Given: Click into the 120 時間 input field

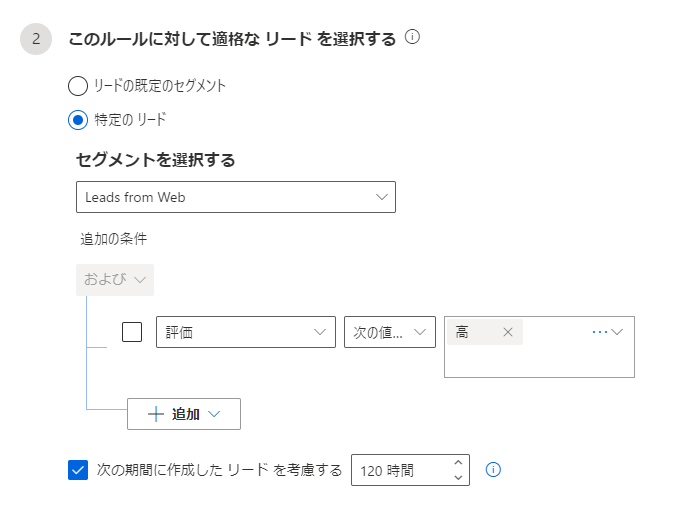Looking at the screenshot, I should (x=400, y=470).
